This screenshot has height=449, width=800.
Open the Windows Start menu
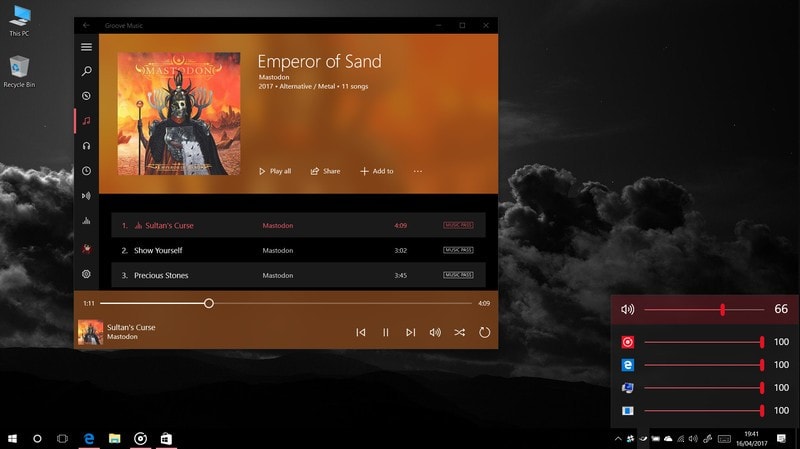click(12, 438)
